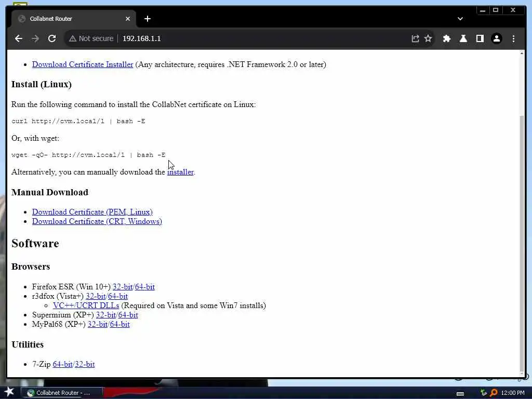Image resolution: width=532 pixels, height=399 pixels.
Task: Select the Collabnet Router tab
Action: pos(74,19)
